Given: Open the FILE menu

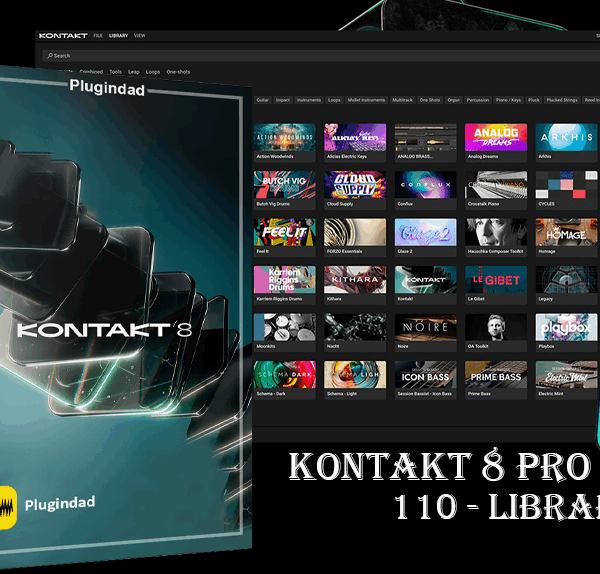Looking at the screenshot, I should point(98,36).
